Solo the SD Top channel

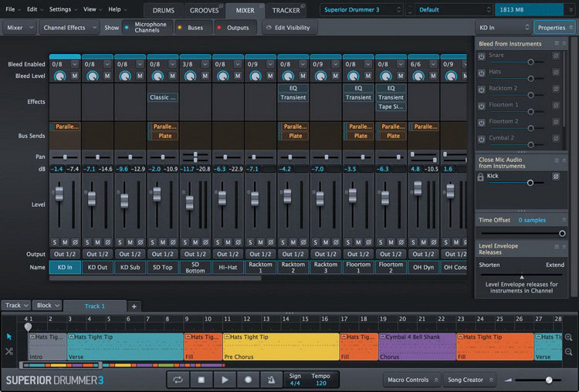coord(153,242)
